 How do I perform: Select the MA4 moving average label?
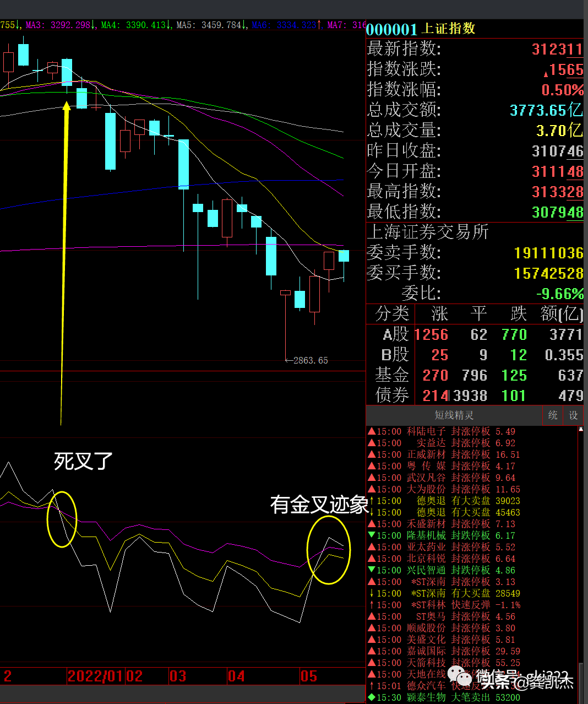click(x=133, y=25)
